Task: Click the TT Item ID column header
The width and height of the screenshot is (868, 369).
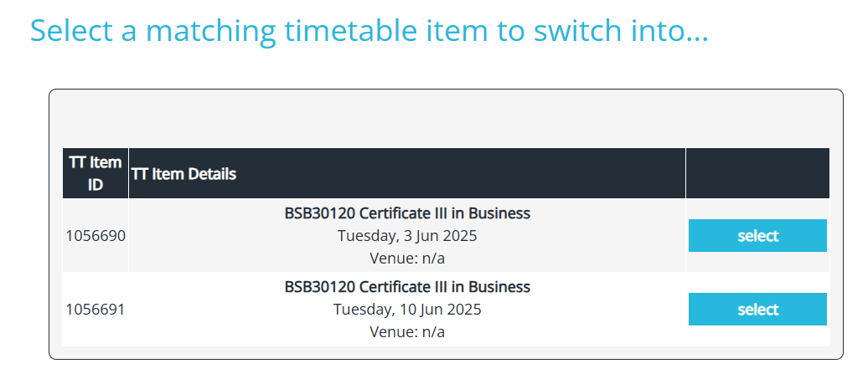Action: tap(96, 173)
